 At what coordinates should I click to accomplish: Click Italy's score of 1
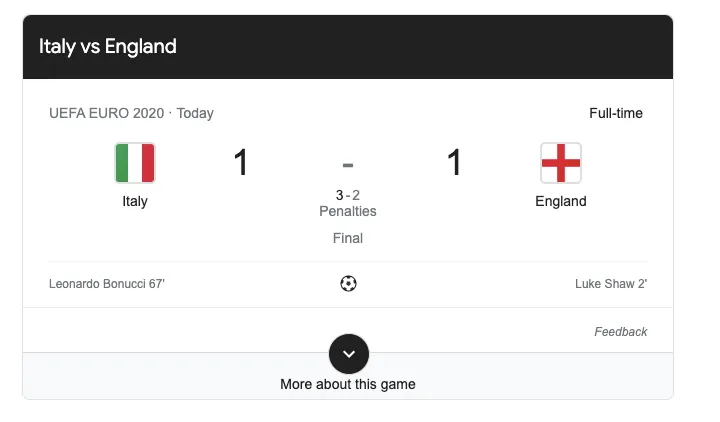click(x=241, y=163)
